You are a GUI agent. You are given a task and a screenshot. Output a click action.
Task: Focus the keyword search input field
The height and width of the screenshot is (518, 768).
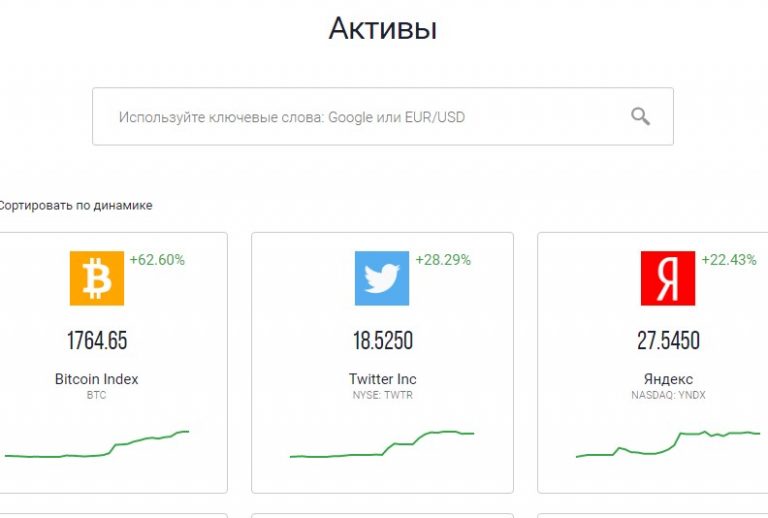coord(383,117)
